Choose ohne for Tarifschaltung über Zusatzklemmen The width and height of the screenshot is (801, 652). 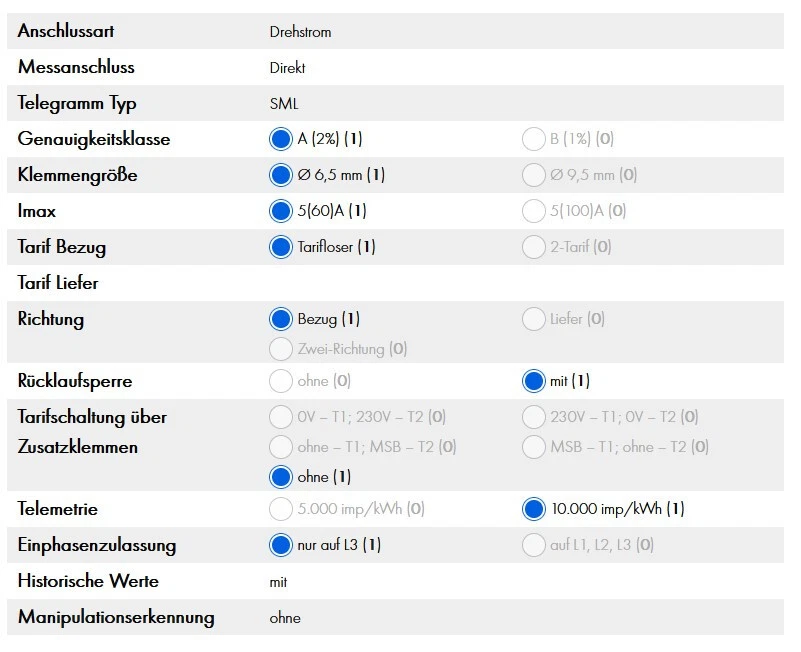tap(280, 477)
